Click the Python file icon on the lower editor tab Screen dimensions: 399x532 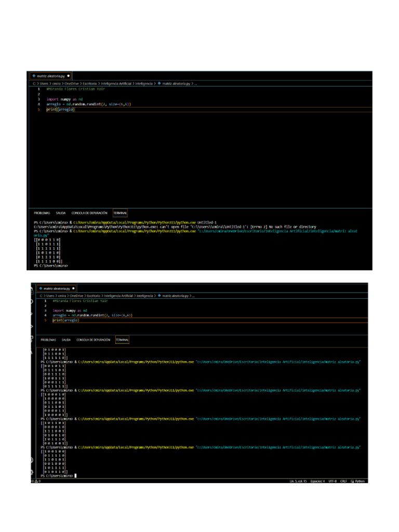click(x=41, y=288)
